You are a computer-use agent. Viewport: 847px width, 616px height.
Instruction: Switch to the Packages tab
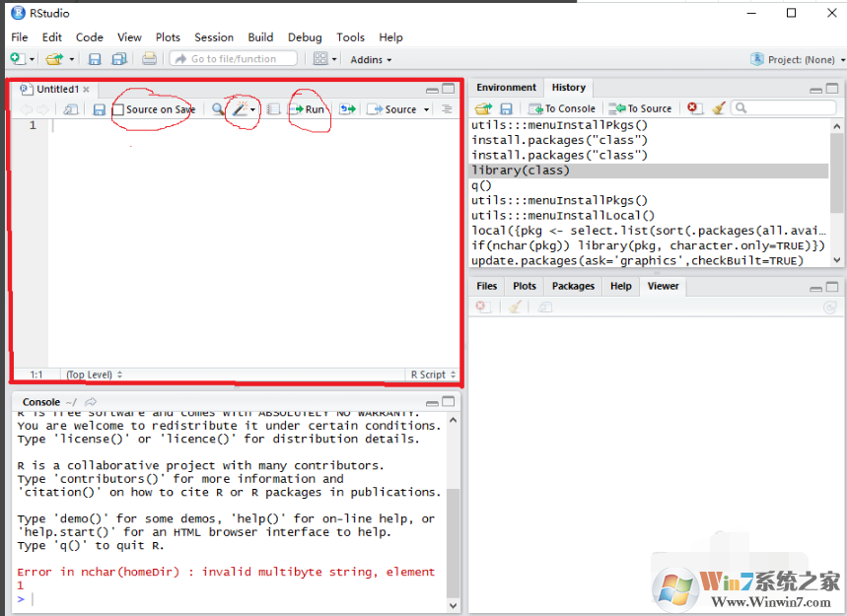pos(573,286)
